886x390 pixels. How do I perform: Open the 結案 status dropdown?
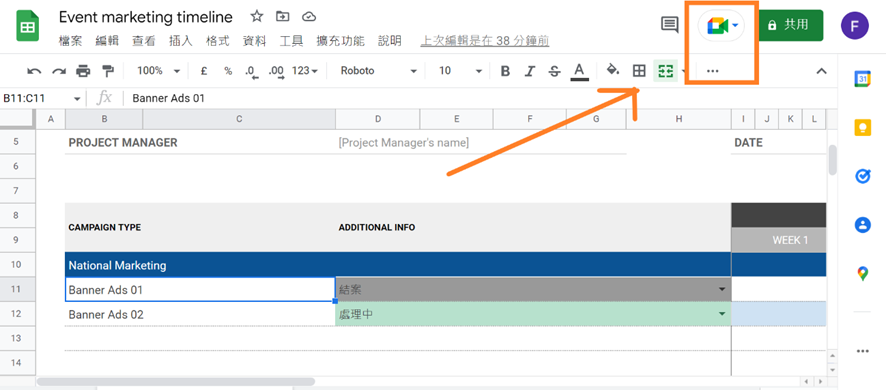(x=722, y=289)
